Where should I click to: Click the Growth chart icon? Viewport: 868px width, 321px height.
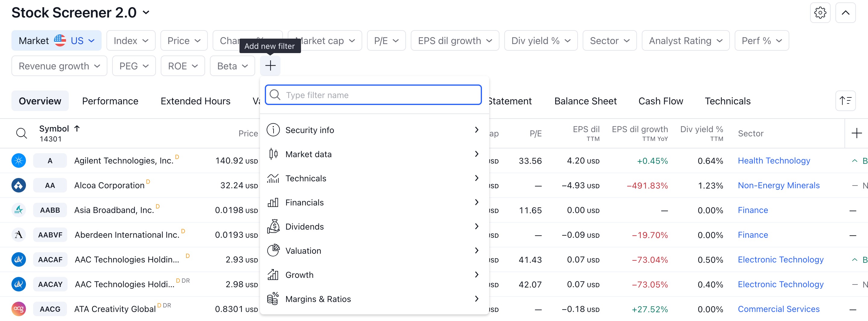[x=273, y=275]
